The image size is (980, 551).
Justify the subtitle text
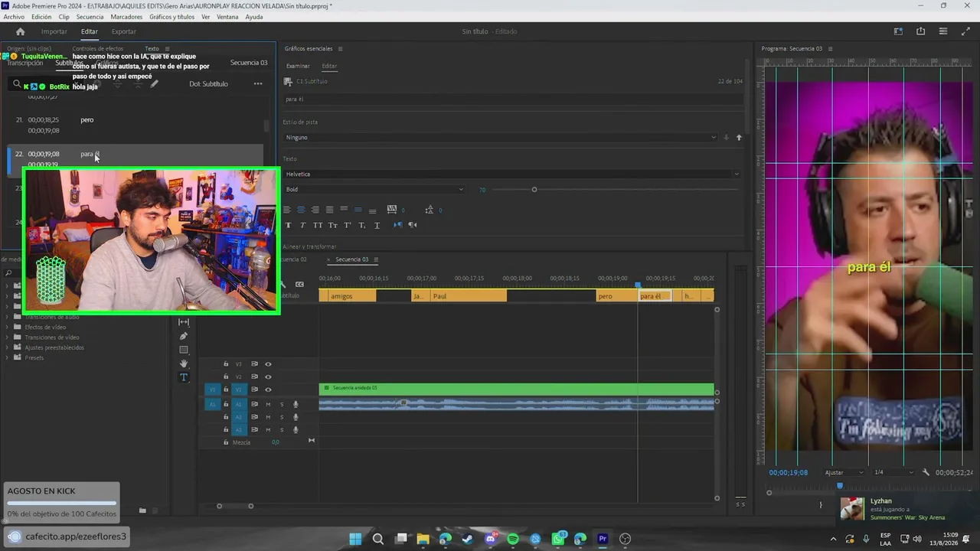[329, 210]
